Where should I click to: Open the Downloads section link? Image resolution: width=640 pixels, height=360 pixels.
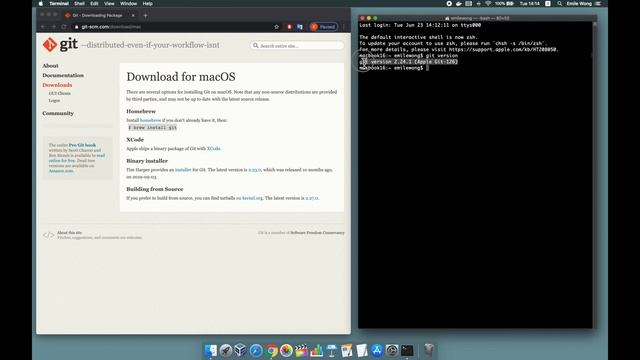click(x=57, y=85)
